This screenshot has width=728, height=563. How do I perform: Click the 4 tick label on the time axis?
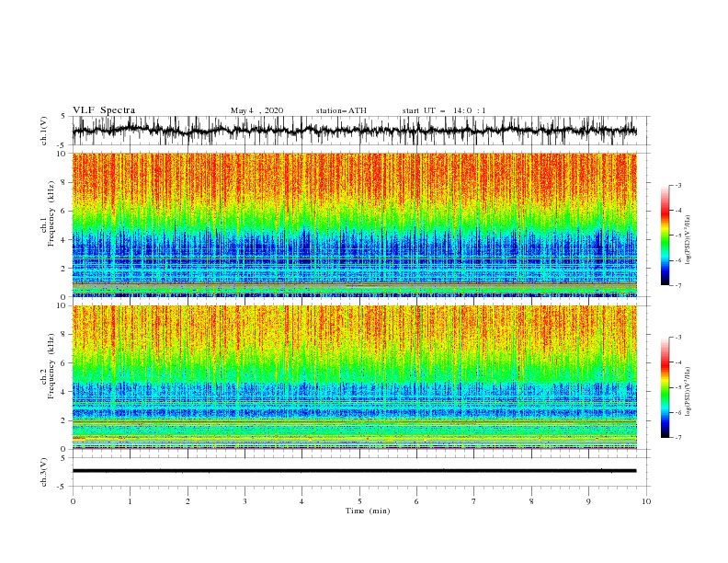(301, 501)
